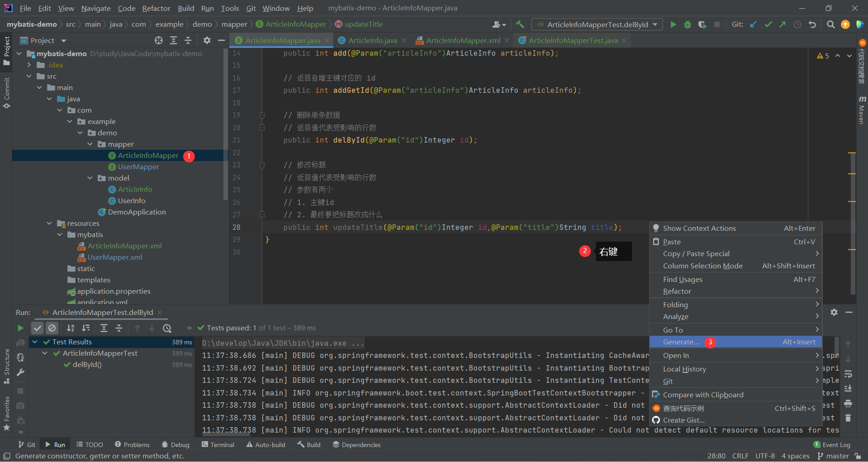Click the master Git branch widget
Viewport: 868px width, 462px height.
833,456
